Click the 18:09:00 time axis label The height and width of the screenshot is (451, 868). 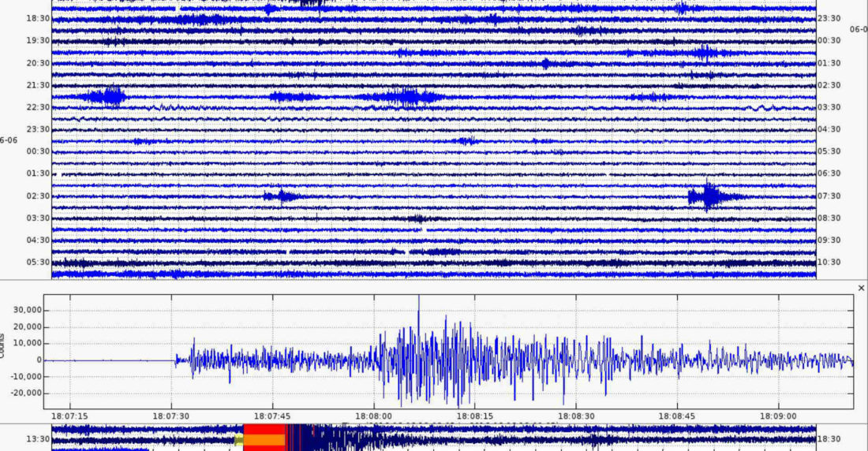click(x=779, y=414)
